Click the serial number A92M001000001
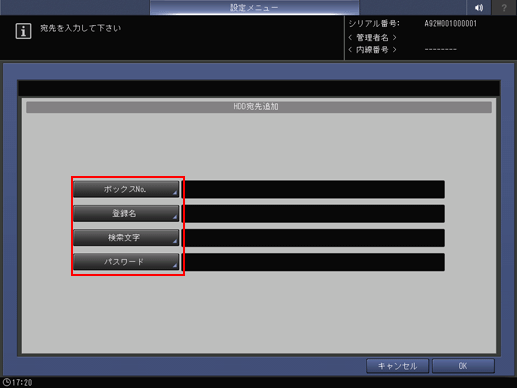 click(x=450, y=24)
